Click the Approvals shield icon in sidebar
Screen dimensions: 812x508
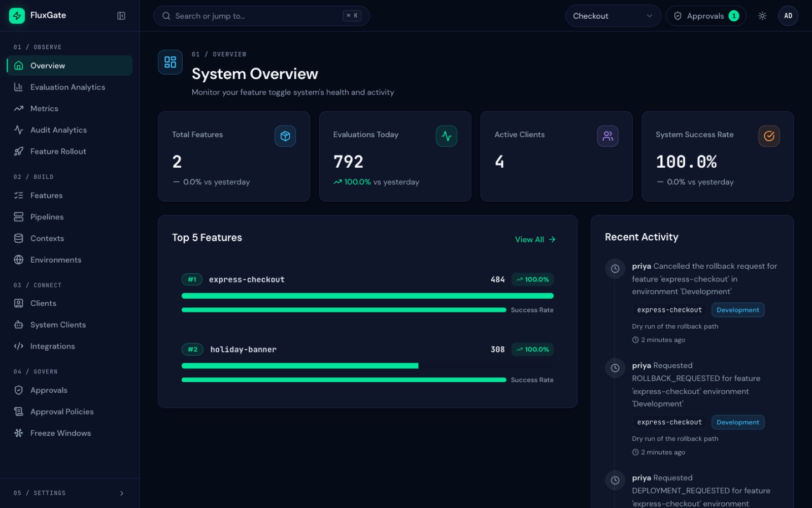tap(19, 390)
